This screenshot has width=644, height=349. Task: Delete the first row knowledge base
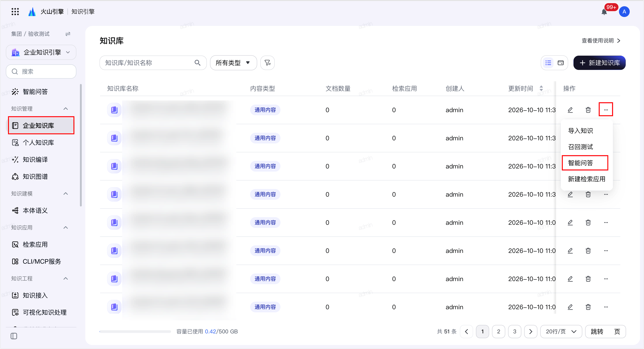click(588, 110)
